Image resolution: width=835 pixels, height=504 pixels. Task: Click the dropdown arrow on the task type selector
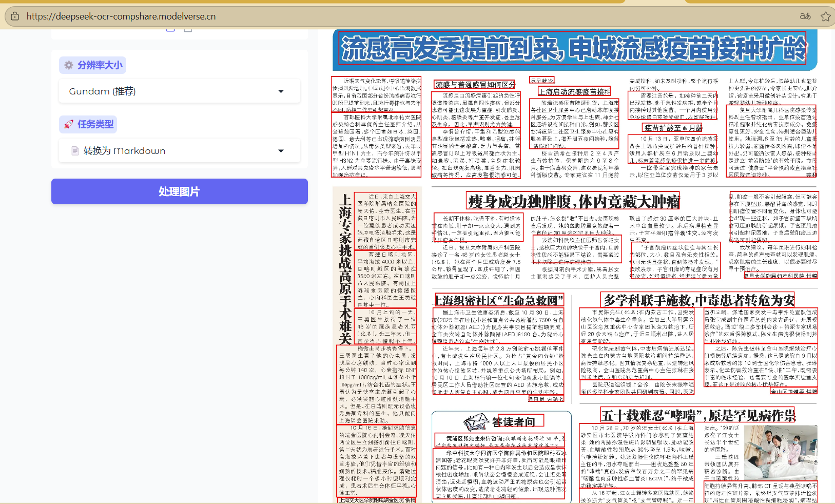[x=281, y=150]
